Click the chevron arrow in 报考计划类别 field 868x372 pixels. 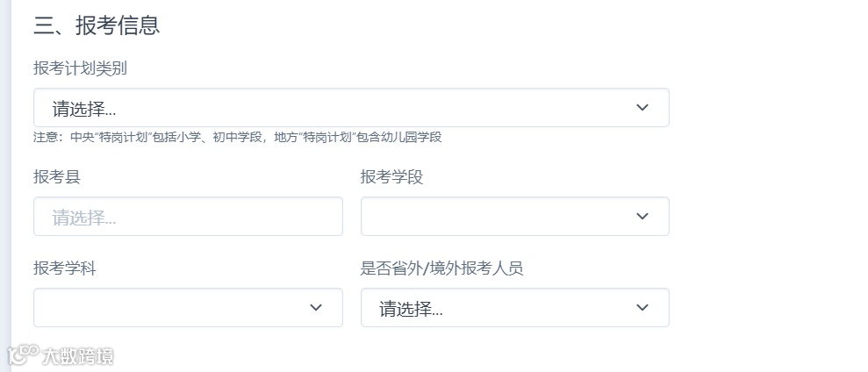pyautogui.click(x=642, y=108)
